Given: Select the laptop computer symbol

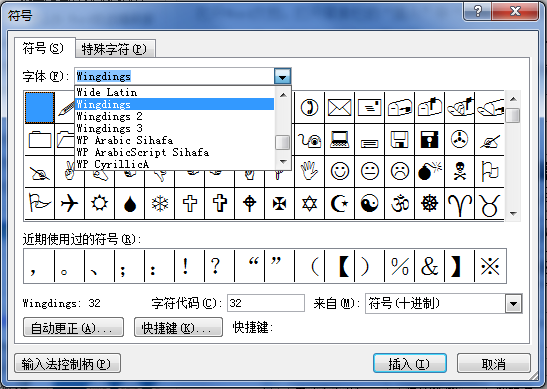Looking at the screenshot, I should (x=339, y=140).
